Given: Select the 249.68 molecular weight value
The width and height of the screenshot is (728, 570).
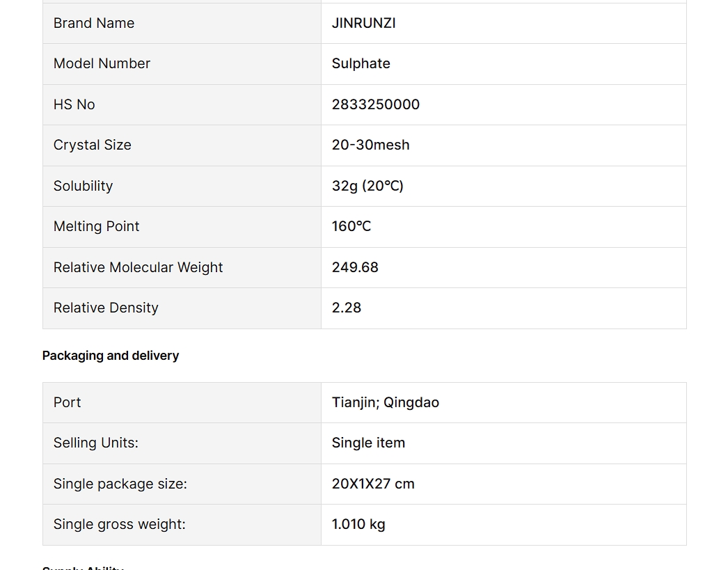Looking at the screenshot, I should click(355, 267).
